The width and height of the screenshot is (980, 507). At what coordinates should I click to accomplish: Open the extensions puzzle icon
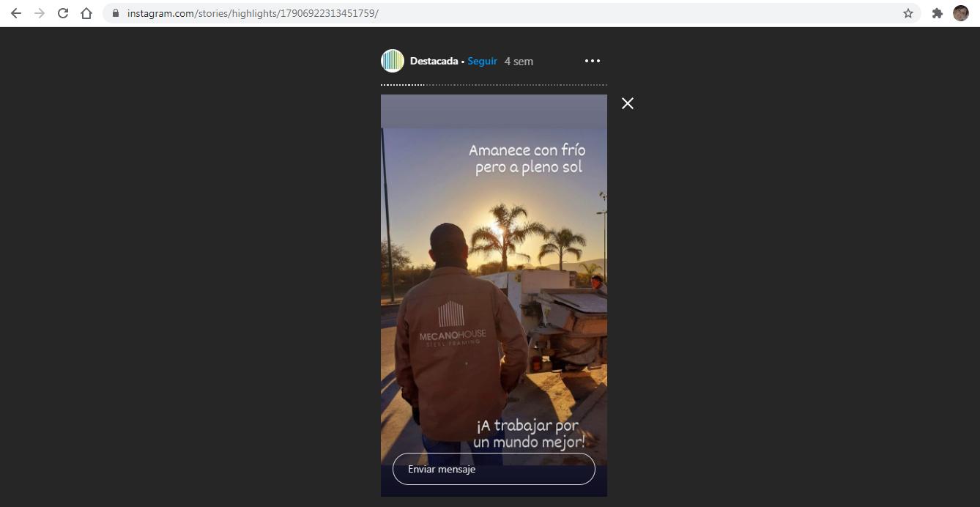[937, 13]
